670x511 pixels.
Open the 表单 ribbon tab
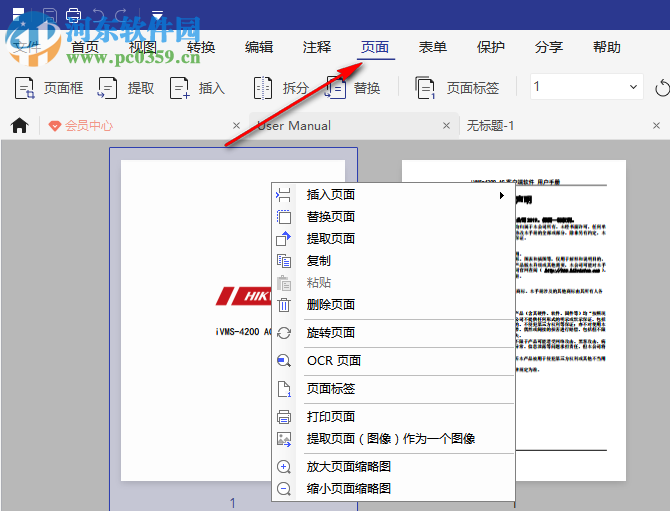tap(433, 47)
